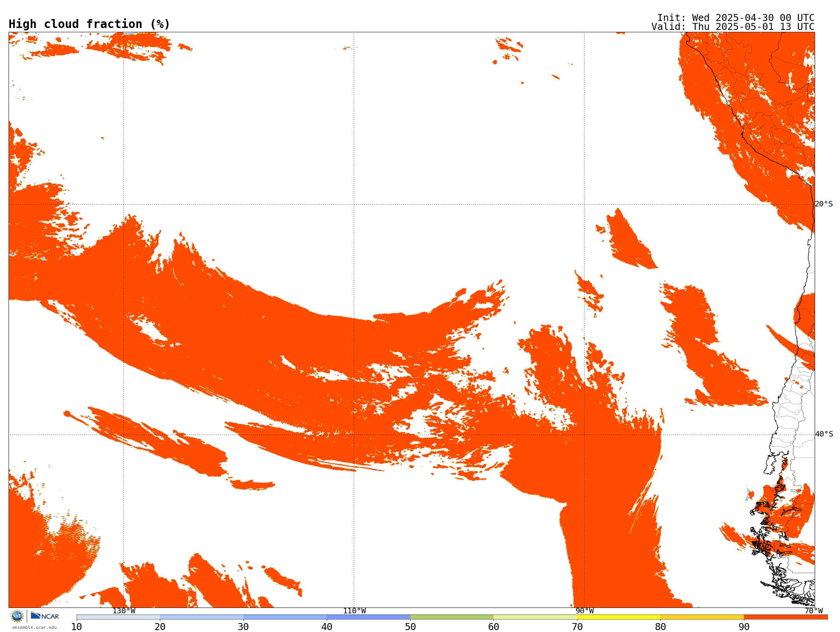Open the ensemble.ucar.edu text link
Viewport: 840px width, 632px height.
click(35, 627)
